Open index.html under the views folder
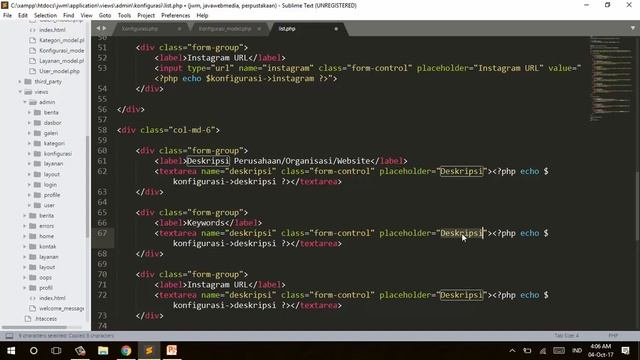This screenshot has height=360, width=640. (52, 298)
